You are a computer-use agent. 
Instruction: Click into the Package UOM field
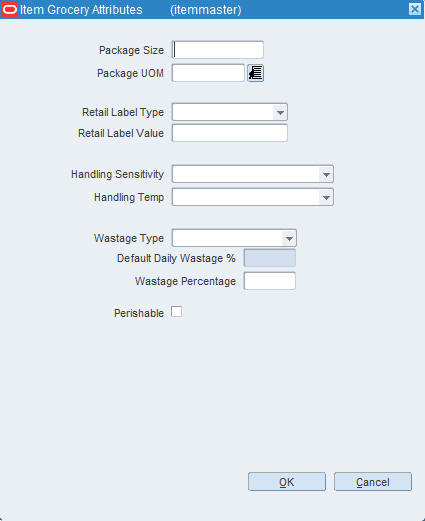click(208, 73)
